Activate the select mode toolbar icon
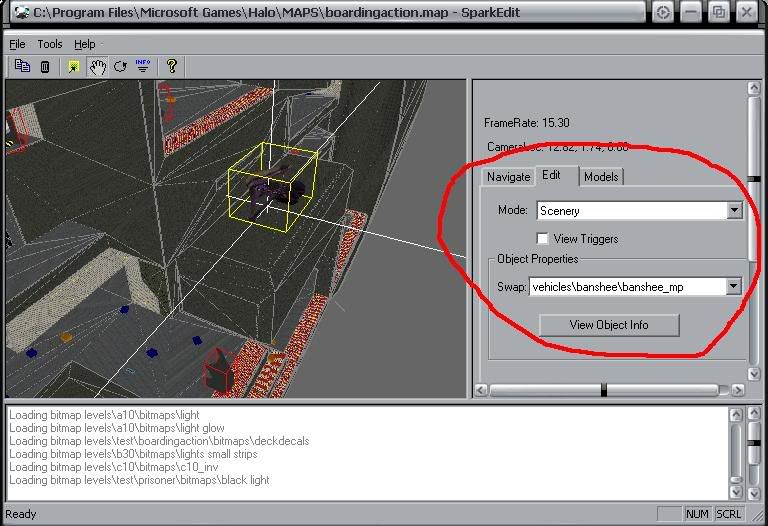The height and width of the screenshot is (526, 768). 74,67
